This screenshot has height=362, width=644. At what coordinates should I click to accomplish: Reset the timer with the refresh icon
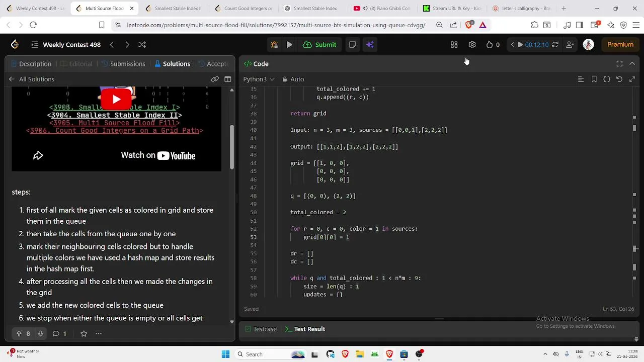point(555,45)
